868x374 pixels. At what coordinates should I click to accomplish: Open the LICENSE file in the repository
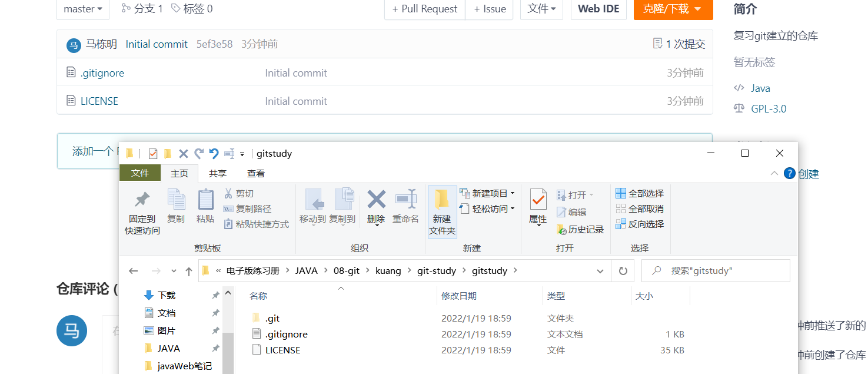(x=99, y=101)
